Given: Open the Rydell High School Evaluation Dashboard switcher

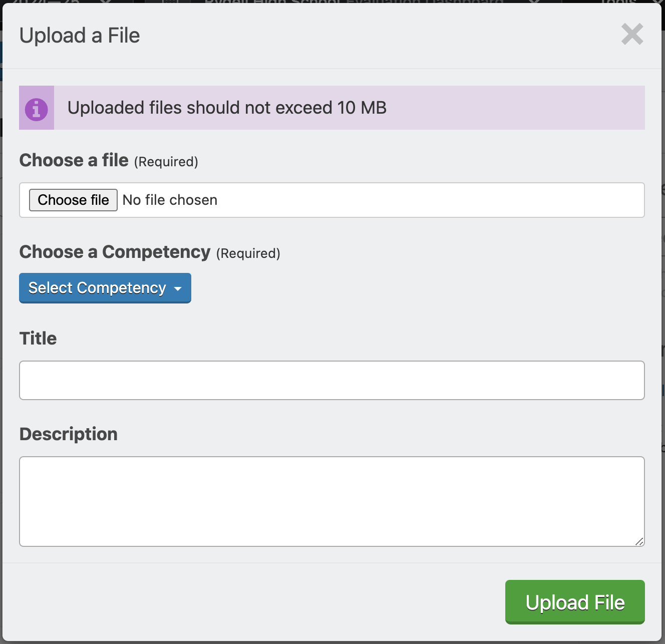Looking at the screenshot, I should point(351,3).
